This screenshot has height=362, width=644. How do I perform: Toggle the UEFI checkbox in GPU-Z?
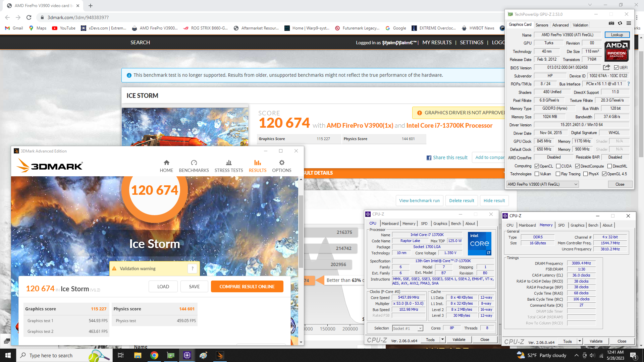point(616,68)
